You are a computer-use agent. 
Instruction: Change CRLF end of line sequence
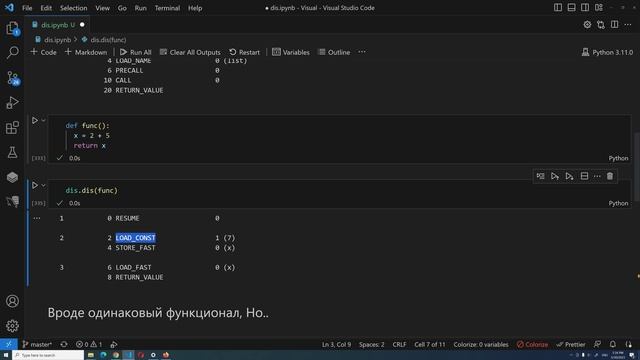pyautogui.click(x=399, y=344)
